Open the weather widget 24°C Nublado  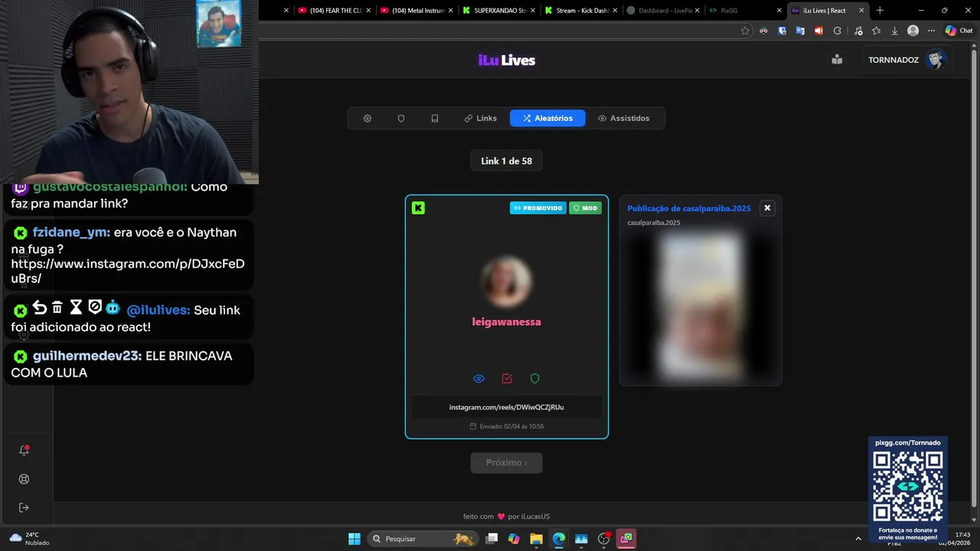click(29, 539)
